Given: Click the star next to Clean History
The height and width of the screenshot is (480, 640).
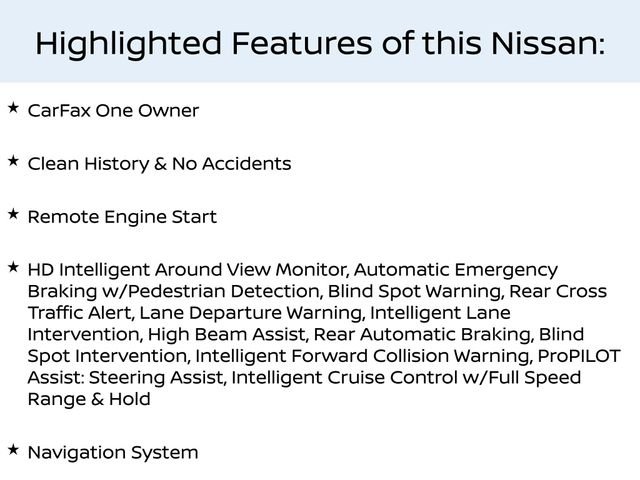Looking at the screenshot, I should pos(13,160).
